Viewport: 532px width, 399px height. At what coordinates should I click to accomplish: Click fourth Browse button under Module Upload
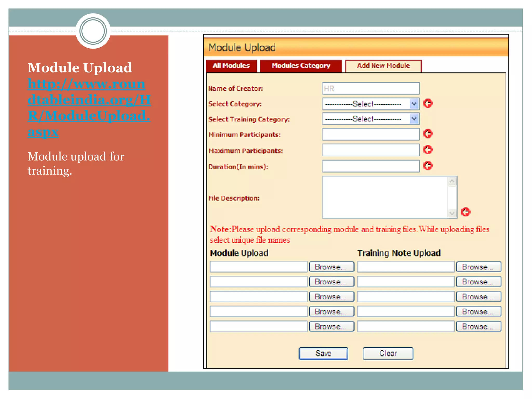tap(331, 311)
